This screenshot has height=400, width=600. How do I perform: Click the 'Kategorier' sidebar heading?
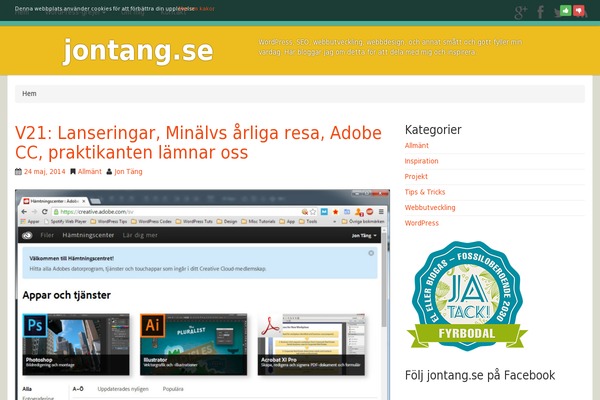point(433,129)
